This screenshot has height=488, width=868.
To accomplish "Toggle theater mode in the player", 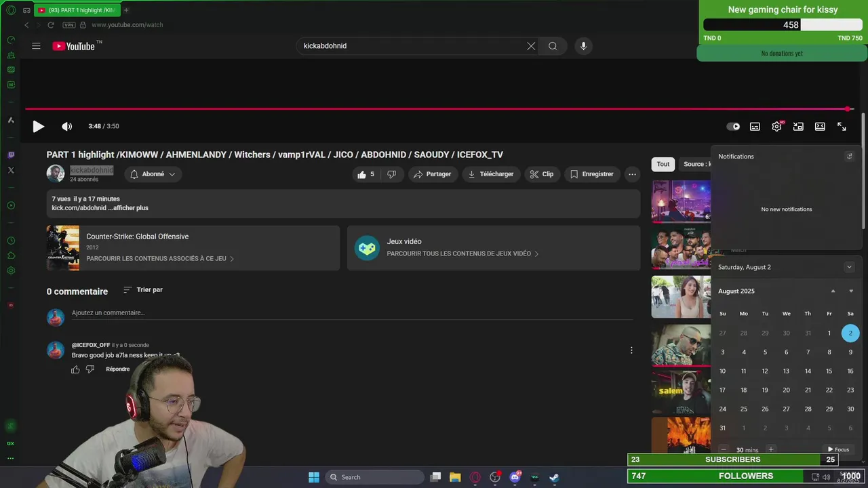I will click(820, 126).
